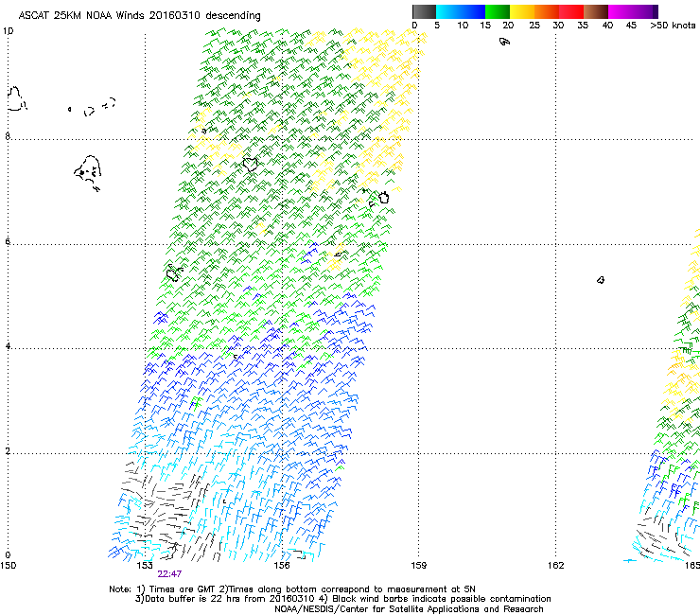The height and width of the screenshot is (615, 700).
Task: Click the island outline near 8N 150E
Action: pyautogui.click(x=16, y=99)
